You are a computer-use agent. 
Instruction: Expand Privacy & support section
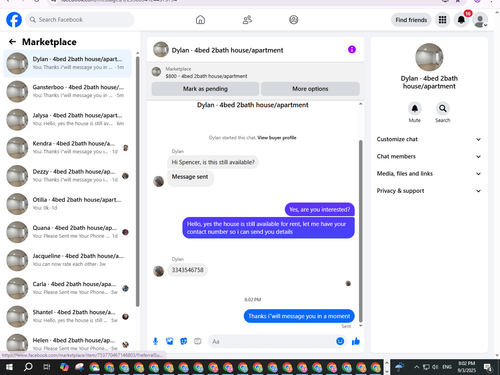pyautogui.click(x=429, y=191)
